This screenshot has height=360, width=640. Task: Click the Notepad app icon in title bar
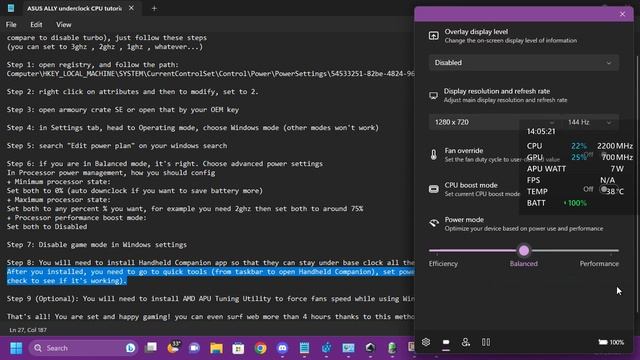tap(11, 8)
